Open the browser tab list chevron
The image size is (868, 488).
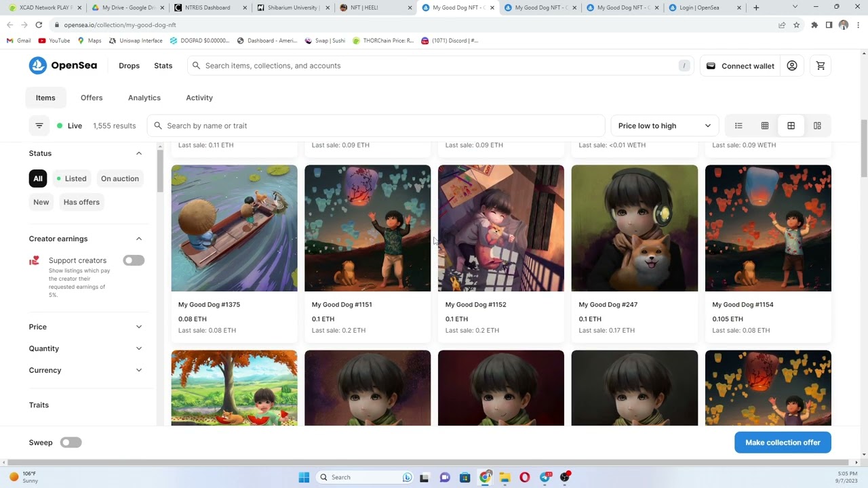(795, 7)
